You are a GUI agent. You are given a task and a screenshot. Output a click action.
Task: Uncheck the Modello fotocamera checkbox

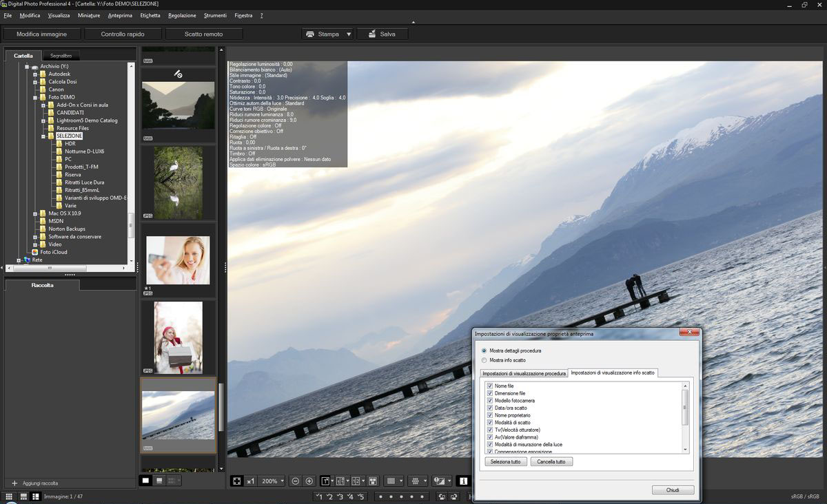point(490,401)
